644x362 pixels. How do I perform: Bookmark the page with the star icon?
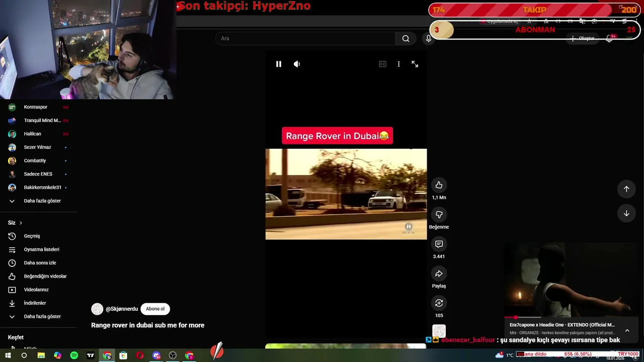529,21
